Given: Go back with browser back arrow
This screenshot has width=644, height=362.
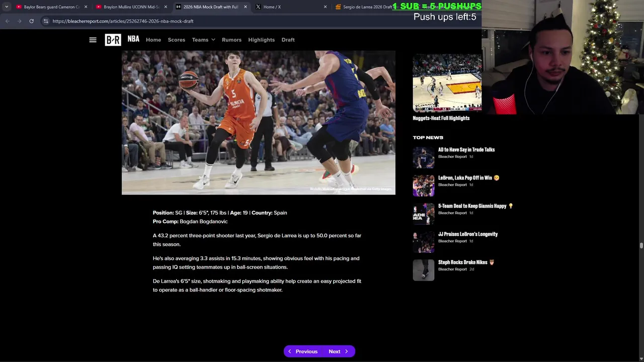Looking at the screenshot, I should (7, 21).
